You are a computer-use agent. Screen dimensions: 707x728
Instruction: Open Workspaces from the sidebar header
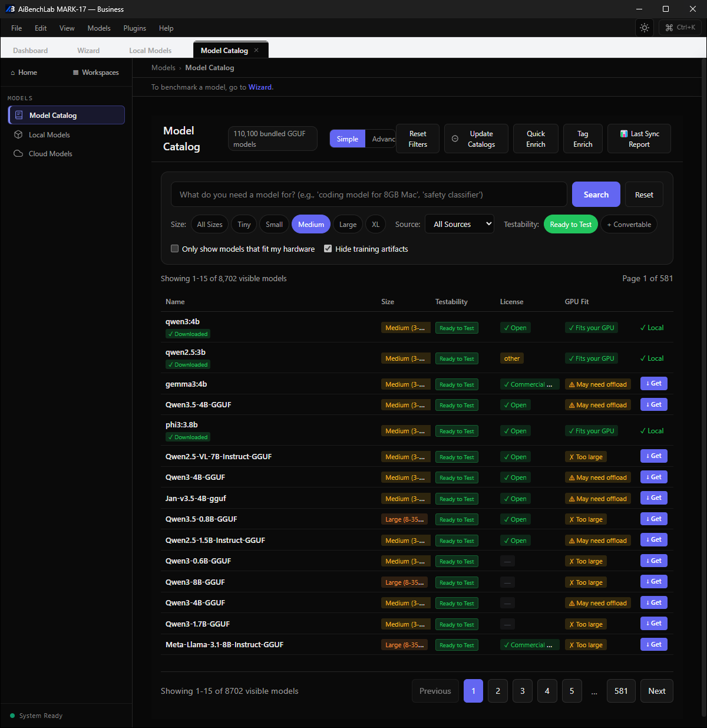[95, 73]
